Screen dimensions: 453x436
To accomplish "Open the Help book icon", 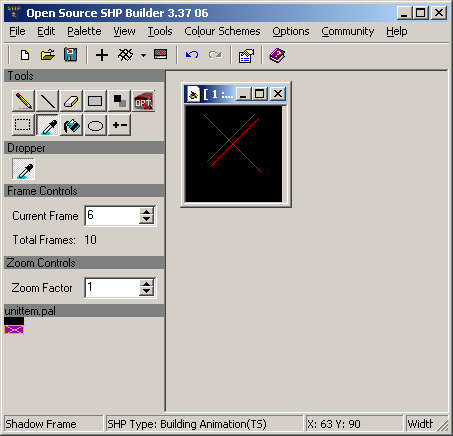I will pos(277,55).
